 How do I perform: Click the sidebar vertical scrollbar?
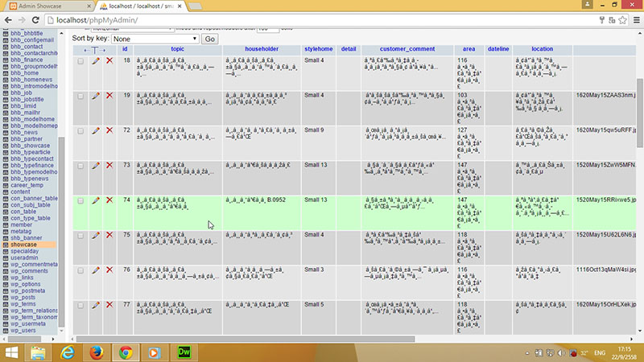click(62, 230)
